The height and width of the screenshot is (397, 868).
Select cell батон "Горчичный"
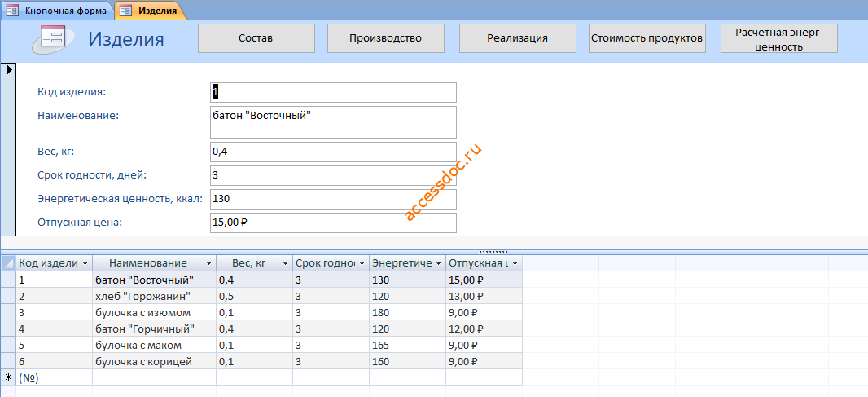point(154,329)
